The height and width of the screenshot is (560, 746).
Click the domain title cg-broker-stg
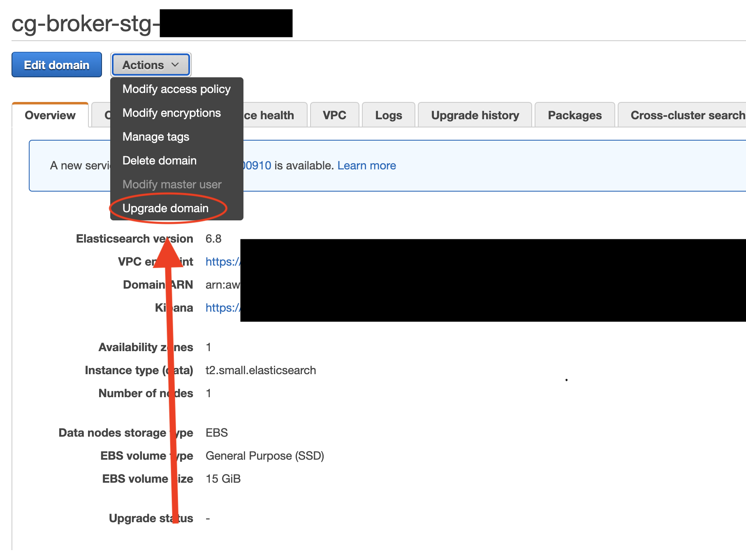click(x=86, y=23)
